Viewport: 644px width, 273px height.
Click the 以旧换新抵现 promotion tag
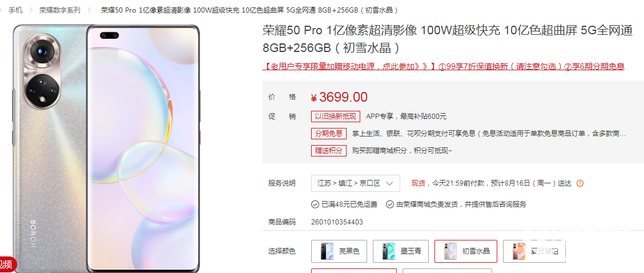coord(336,117)
